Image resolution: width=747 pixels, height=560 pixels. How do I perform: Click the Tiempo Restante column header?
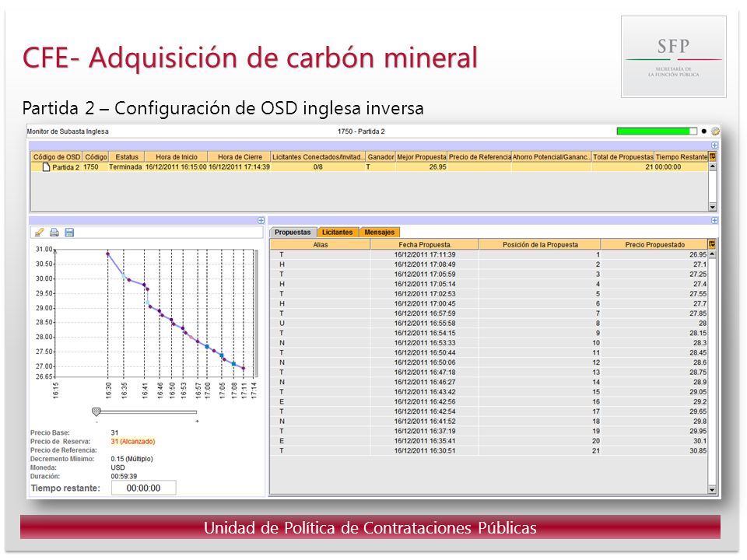pyautogui.click(x=682, y=156)
